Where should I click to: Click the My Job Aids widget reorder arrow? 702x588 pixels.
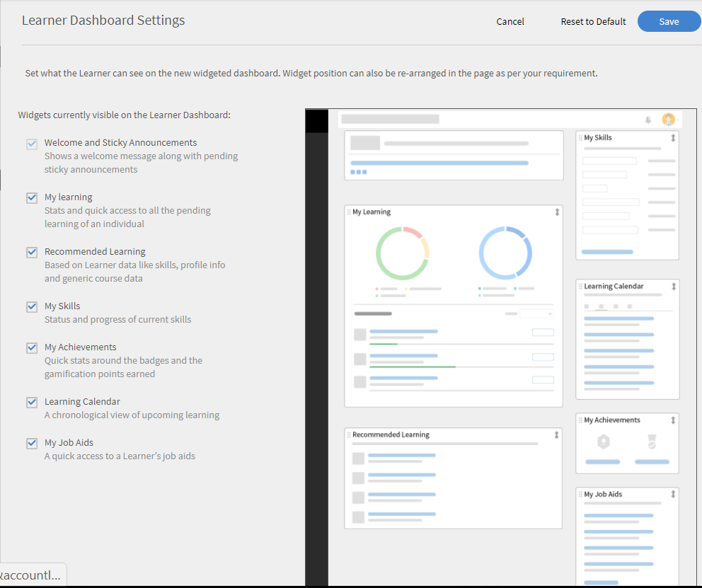tap(673, 495)
